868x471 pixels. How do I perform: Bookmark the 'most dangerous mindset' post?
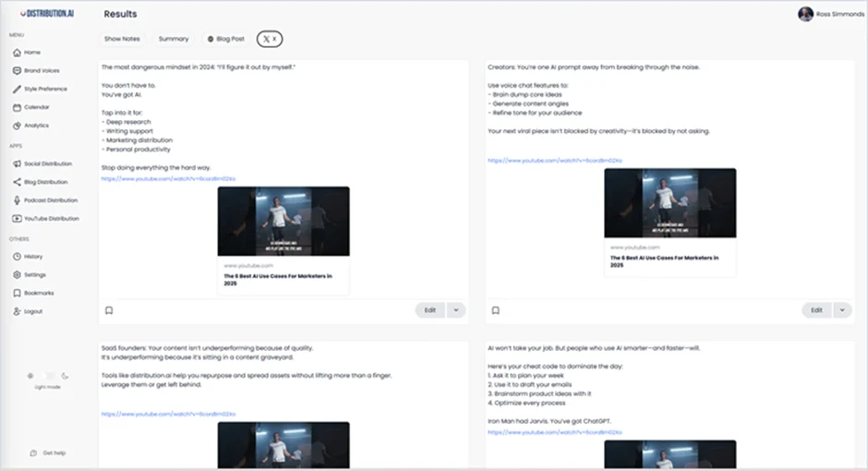pyautogui.click(x=109, y=310)
